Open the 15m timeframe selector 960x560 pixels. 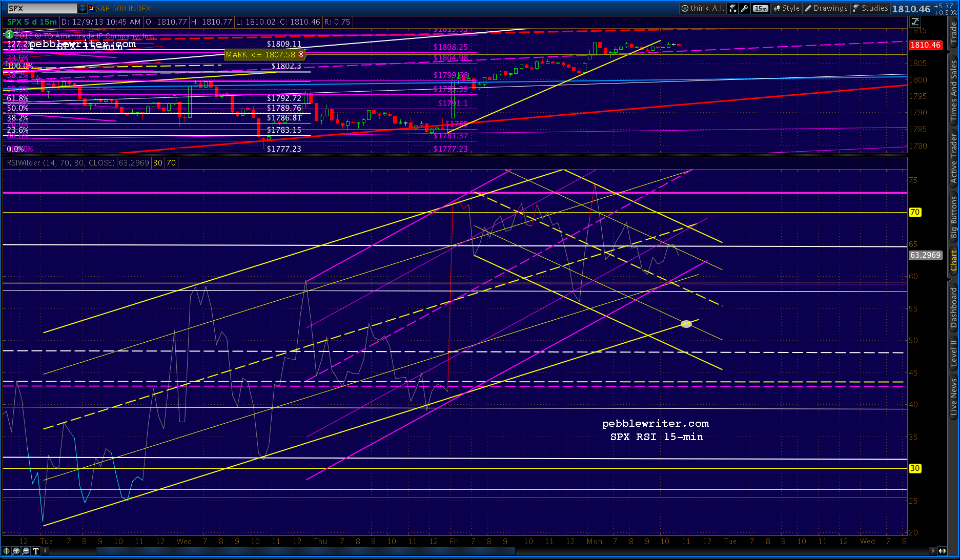pyautogui.click(x=761, y=9)
